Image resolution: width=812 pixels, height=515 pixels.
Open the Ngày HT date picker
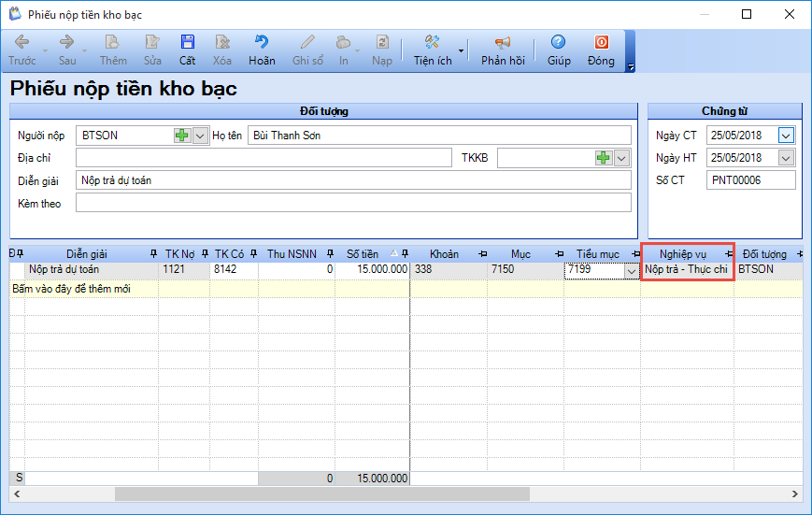pos(786,158)
